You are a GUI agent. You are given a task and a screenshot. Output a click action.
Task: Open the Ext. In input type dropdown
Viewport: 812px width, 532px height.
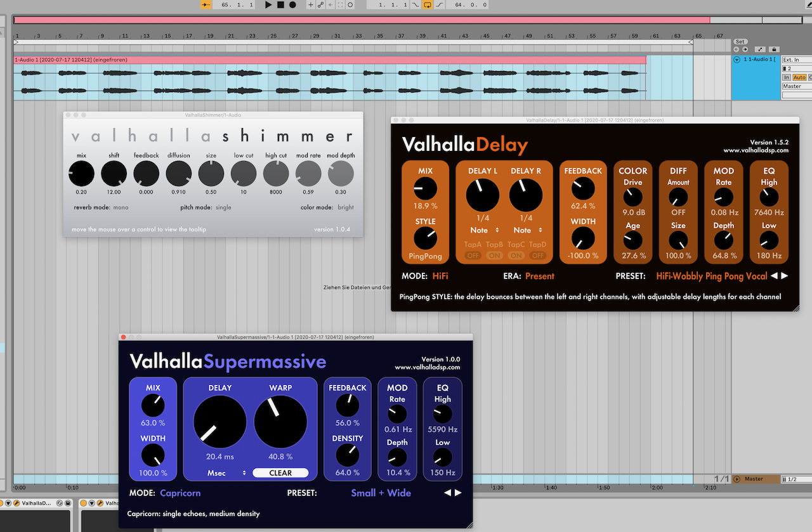point(797,60)
